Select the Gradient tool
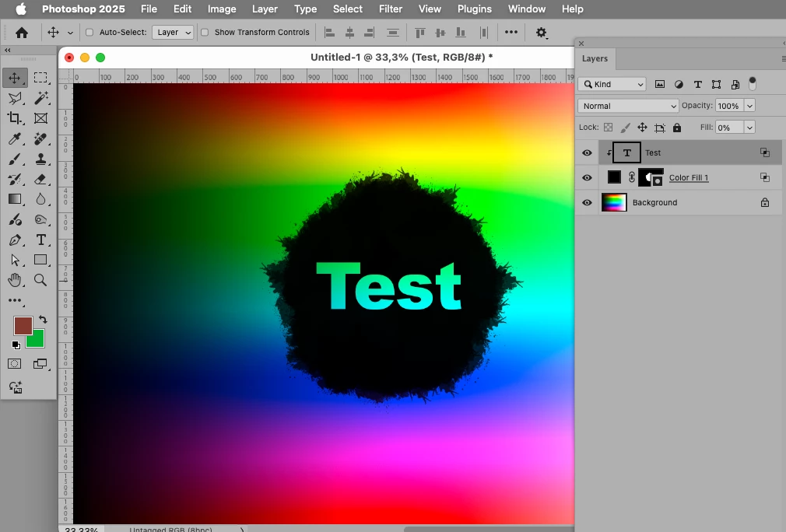The height and width of the screenshot is (532, 786). pos(15,199)
